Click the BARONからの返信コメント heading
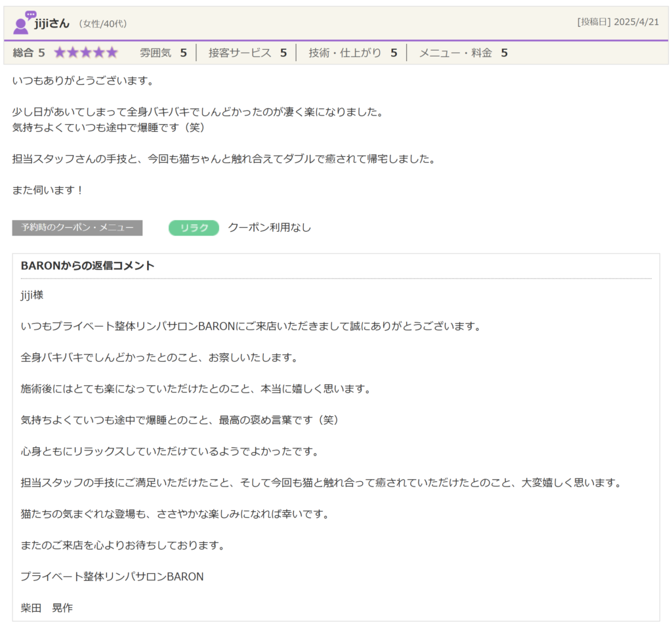The width and height of the screenshot is (672, 625). [88, 266]
